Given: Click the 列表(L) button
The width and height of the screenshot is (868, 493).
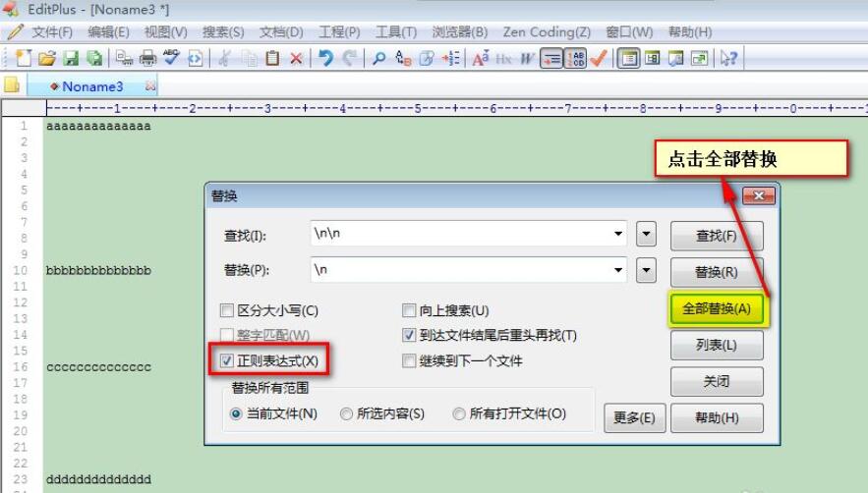Looking at the screenshot, I should 717,346.
